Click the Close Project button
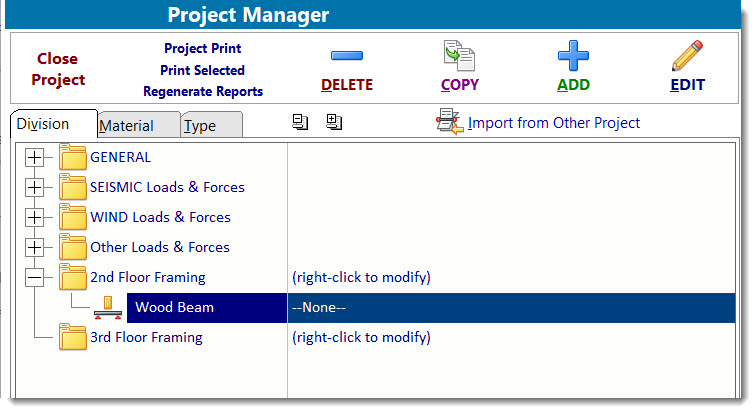Viewport: 756px width, 413px height. pyautogui.click(x=58, y=70)
